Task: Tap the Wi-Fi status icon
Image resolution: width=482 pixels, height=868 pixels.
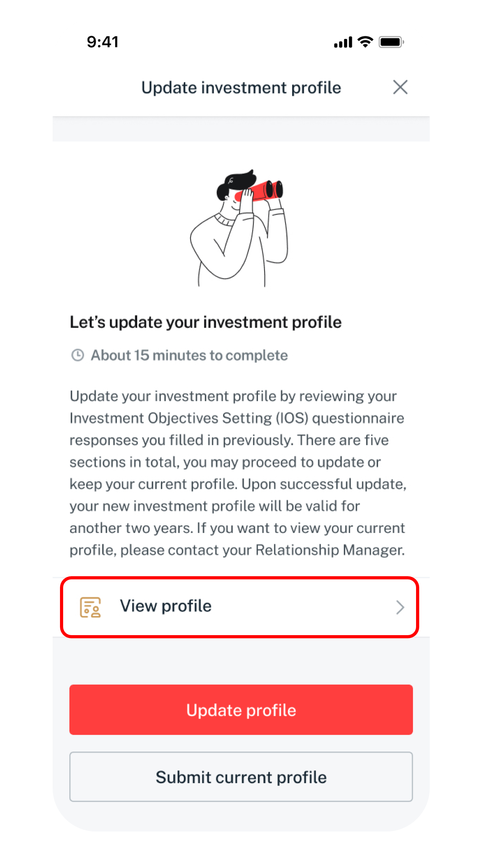Action: click(365, 42)
